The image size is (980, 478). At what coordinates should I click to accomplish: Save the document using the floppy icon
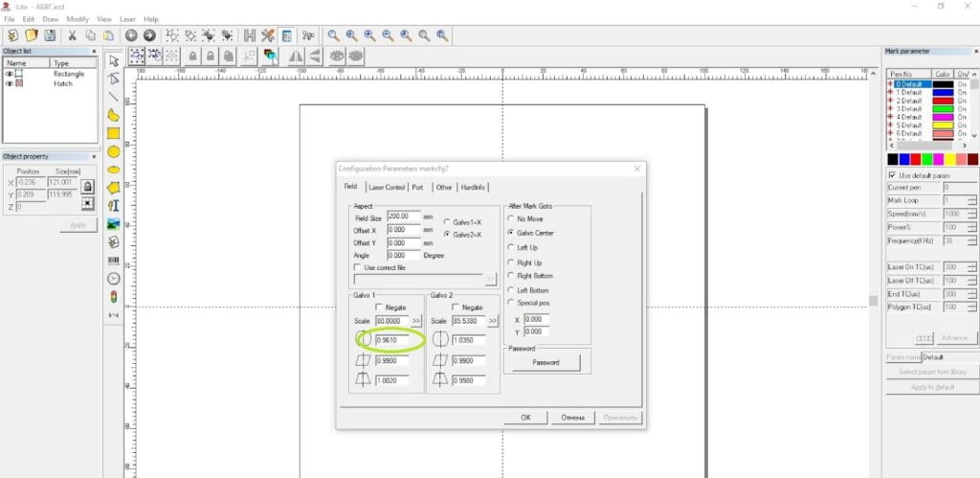click(50, 35)
